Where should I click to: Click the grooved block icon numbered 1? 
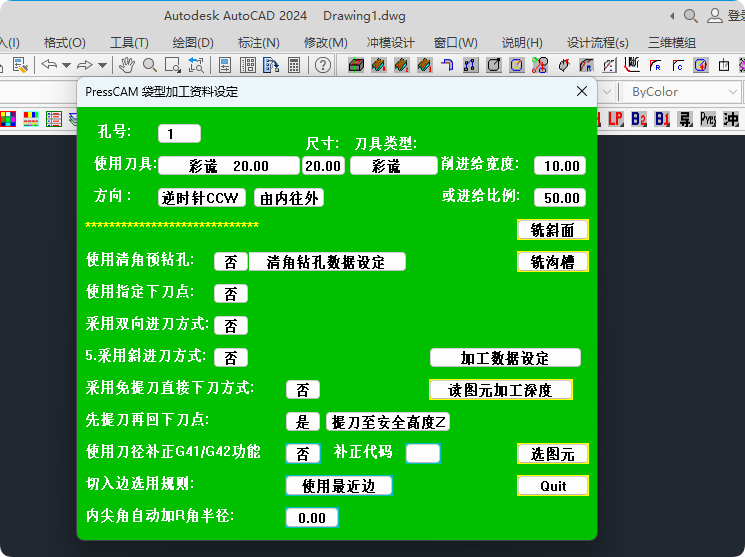coord(379,65)
